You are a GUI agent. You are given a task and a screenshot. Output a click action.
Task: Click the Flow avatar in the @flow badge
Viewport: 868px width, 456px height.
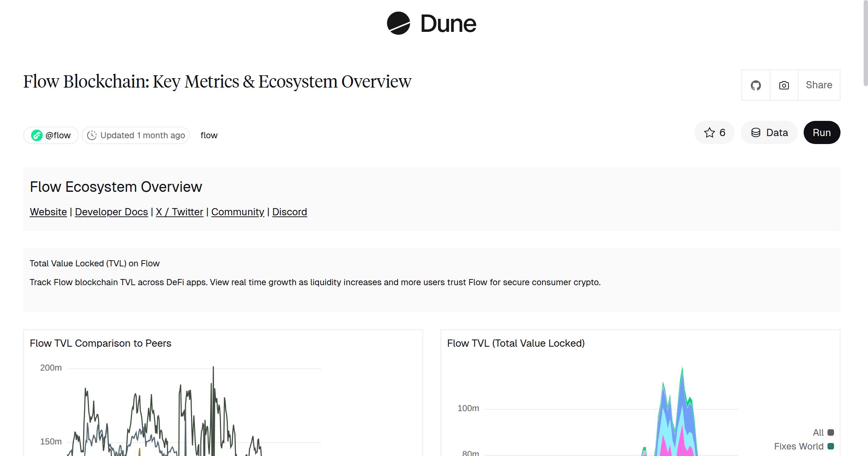tap(37, 135)
